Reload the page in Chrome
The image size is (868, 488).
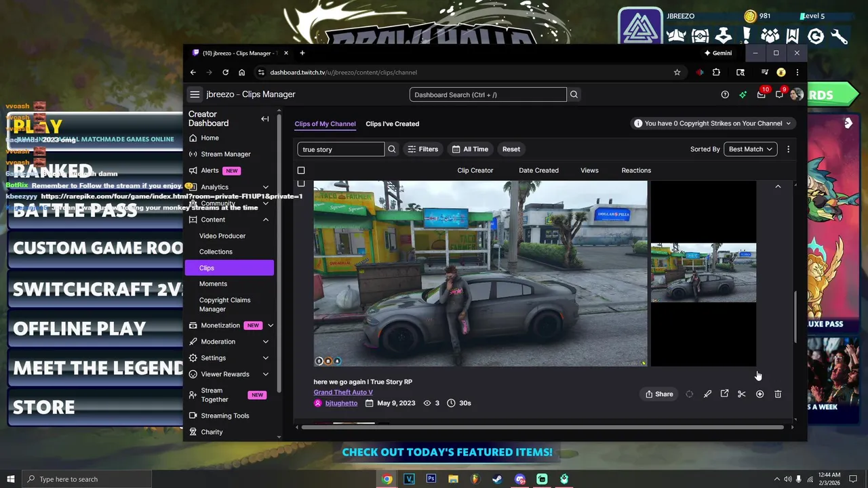225,73
